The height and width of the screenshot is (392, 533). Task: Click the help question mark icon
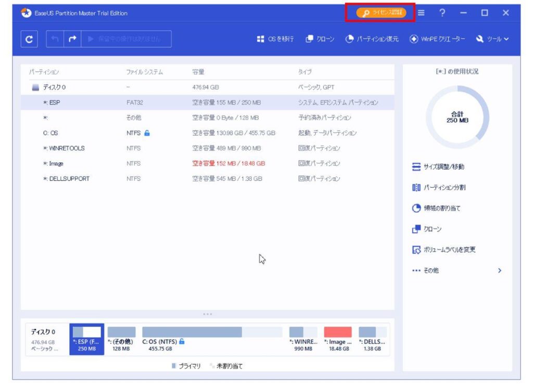point(442,13)
